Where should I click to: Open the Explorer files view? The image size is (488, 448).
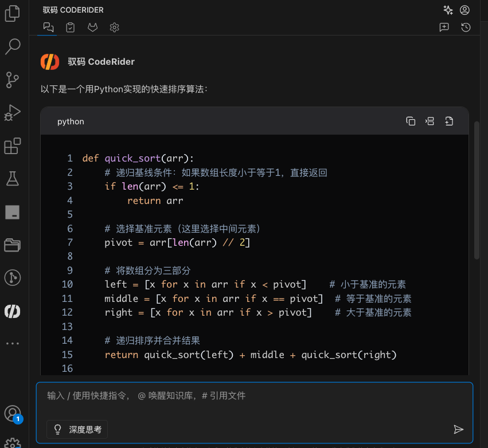pyautogui.click(x=13, y=13)
